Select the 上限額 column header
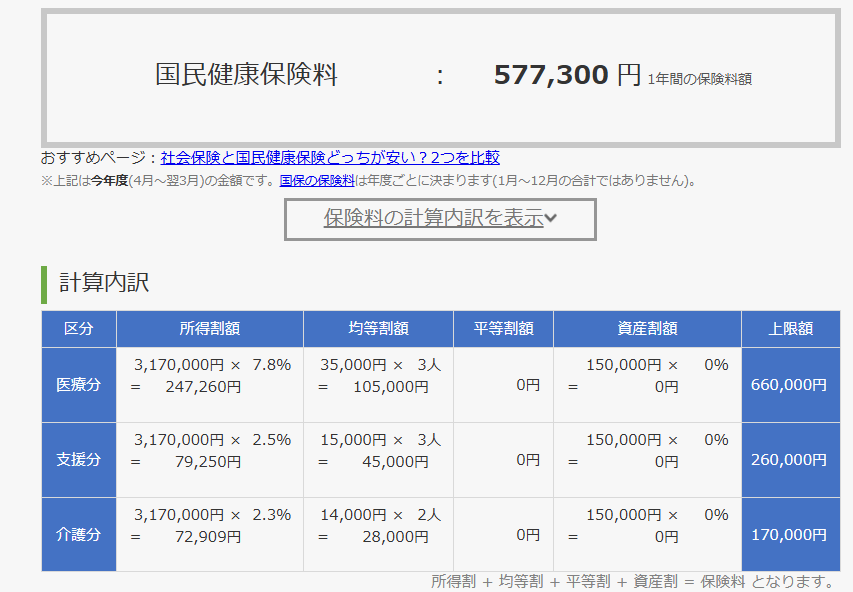Screen dimensions: 853x592 [790, 328]
